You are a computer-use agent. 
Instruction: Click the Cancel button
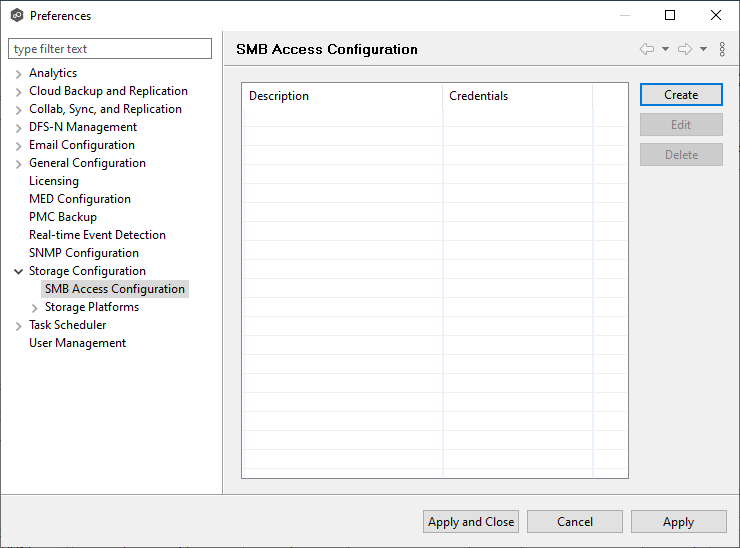(575, 521)
